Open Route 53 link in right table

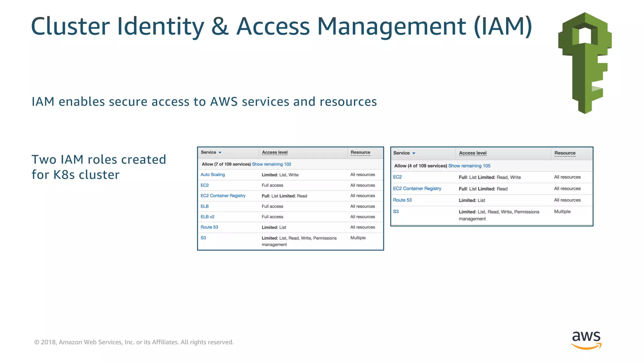pos(402,200)
